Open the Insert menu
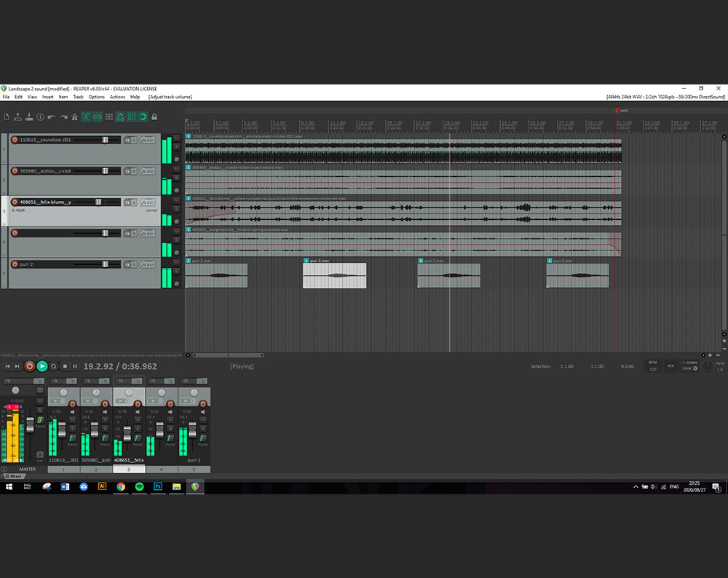This screenshot has height=578, width=728. click(48, 97)
